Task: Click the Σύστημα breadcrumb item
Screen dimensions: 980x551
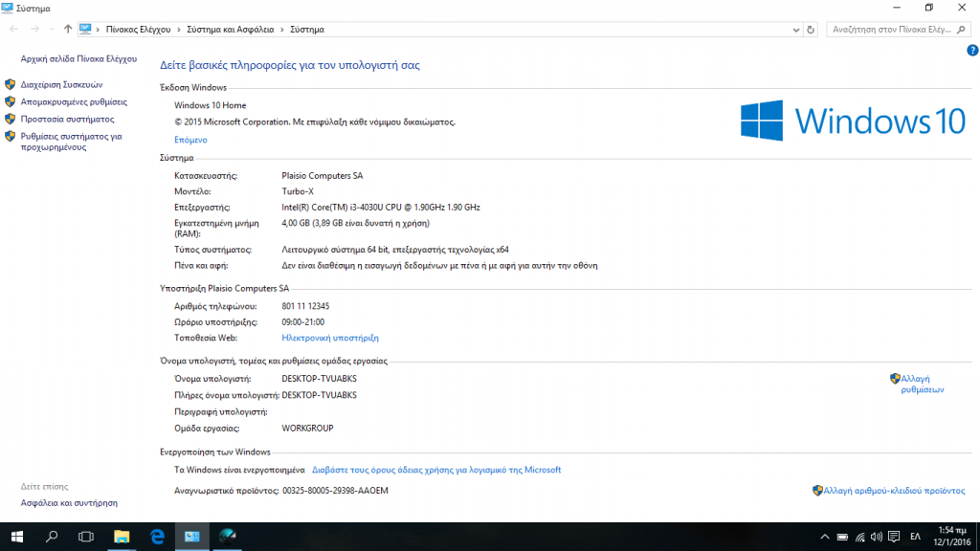Action: 307,30
